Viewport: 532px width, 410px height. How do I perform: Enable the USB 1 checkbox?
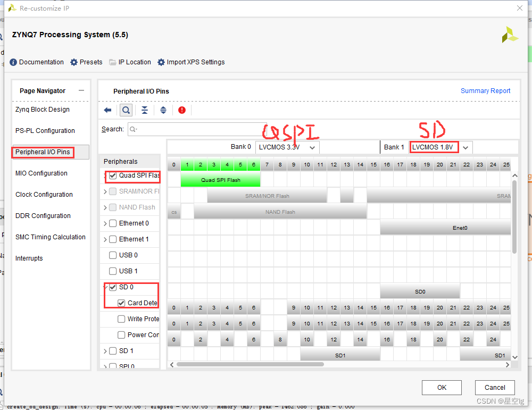[x=113, y=271]
